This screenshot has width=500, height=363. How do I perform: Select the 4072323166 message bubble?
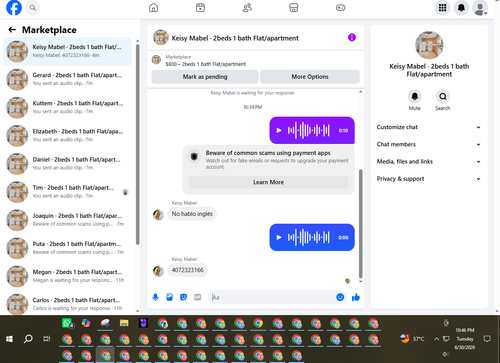tap(188, 270)
